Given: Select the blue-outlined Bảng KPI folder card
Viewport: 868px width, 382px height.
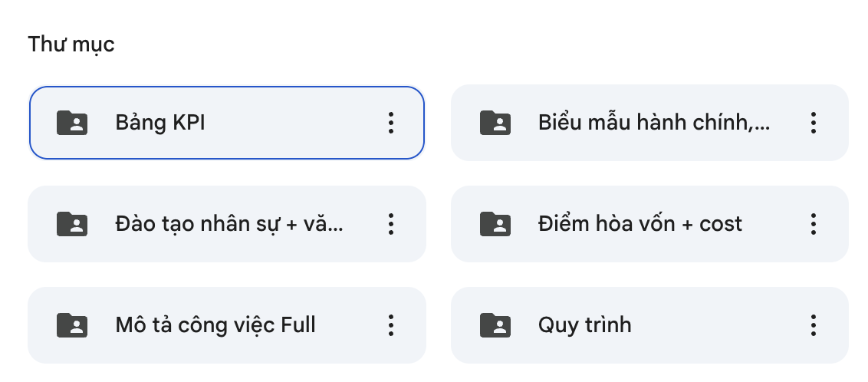Looking at the screenshot, I should click(x=226, y=123).
